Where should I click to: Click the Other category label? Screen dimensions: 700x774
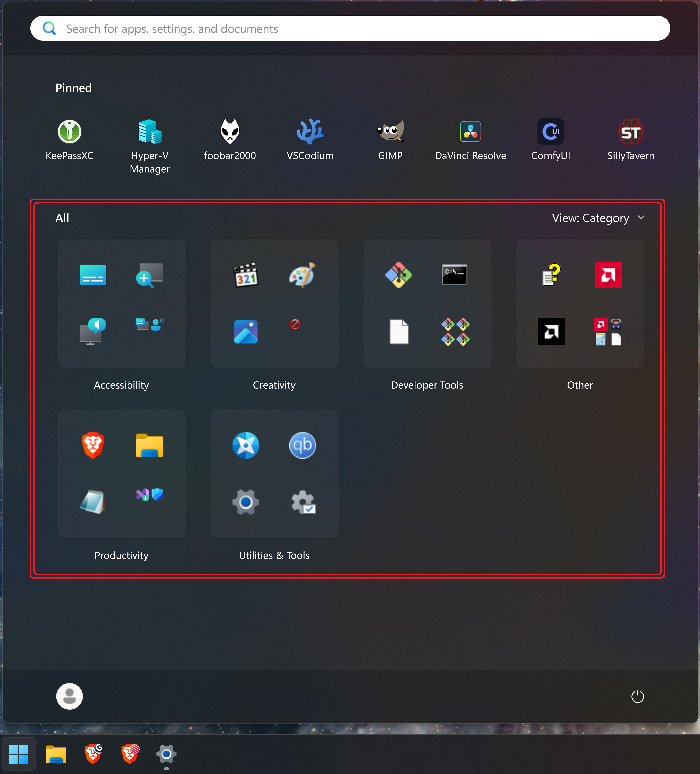point(580,385)
